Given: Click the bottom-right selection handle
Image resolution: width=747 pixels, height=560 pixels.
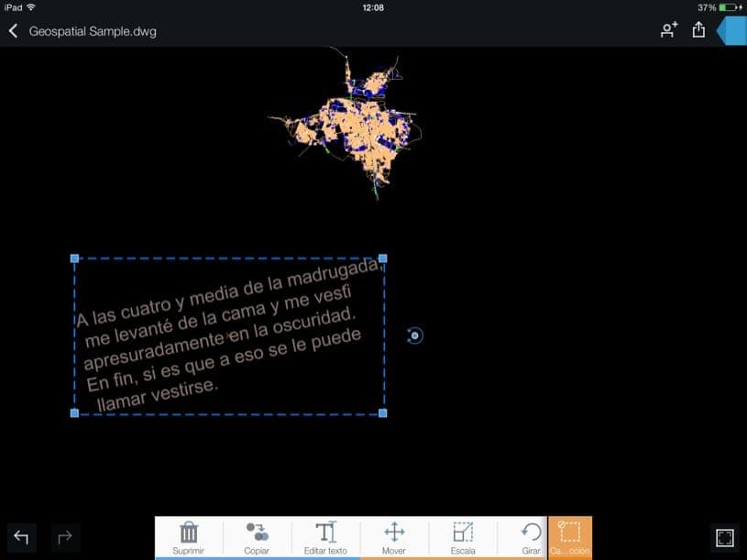Looking at the screenshot, I should (x=383, y=413).
